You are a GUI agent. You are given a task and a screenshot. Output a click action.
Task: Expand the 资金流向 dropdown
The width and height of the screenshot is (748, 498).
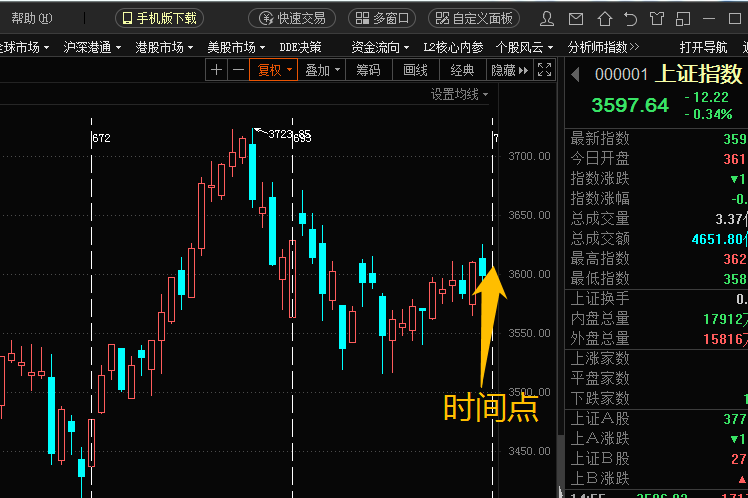(380, 47)
